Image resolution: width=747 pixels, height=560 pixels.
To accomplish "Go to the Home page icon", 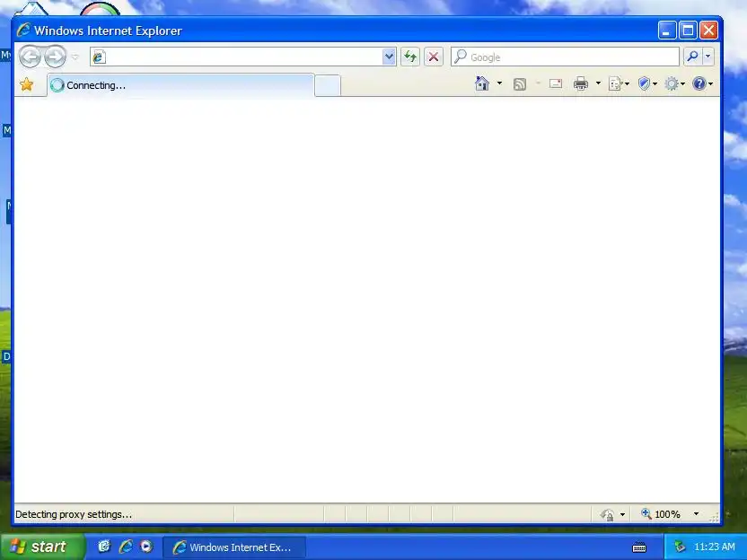I will tap(482, 83).
